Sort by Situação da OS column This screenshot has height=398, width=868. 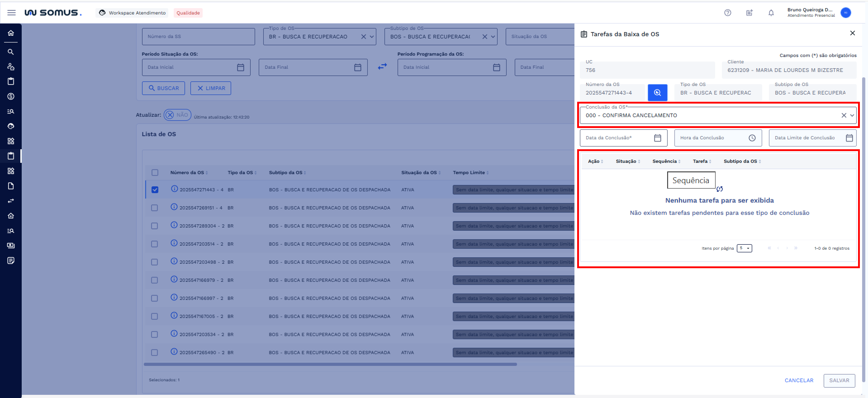pos(420,173)
